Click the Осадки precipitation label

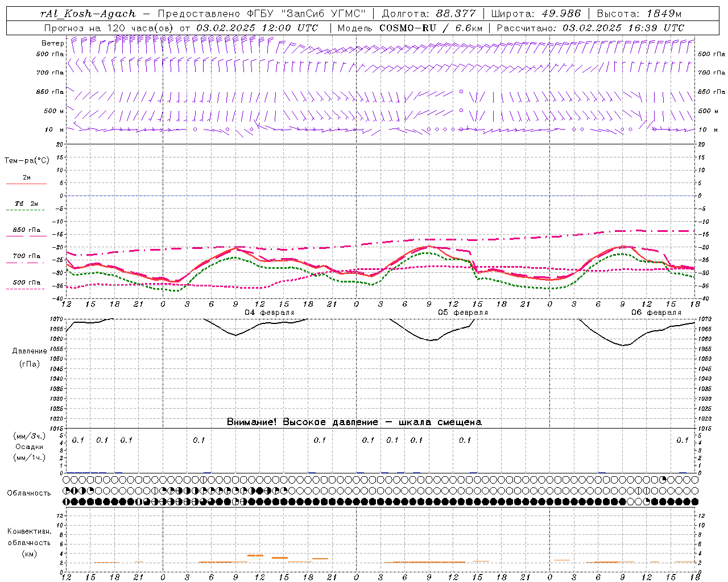[30, 447]
